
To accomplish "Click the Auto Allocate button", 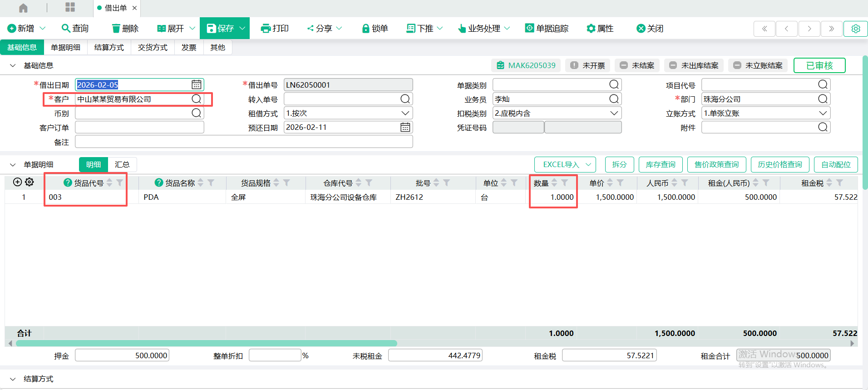I will [835, 164].
